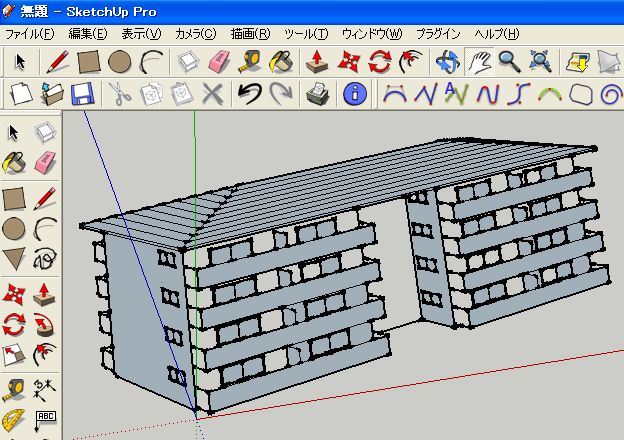624x440 pixels.
Task: Select the green arc curve plugin tool
Action: (x=550, y=94)
